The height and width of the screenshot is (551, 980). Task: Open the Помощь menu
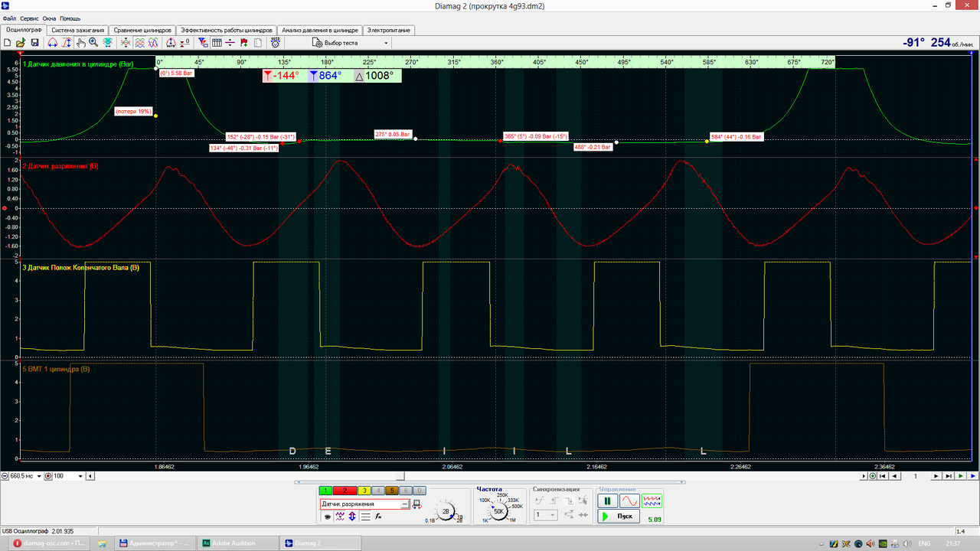70,18
